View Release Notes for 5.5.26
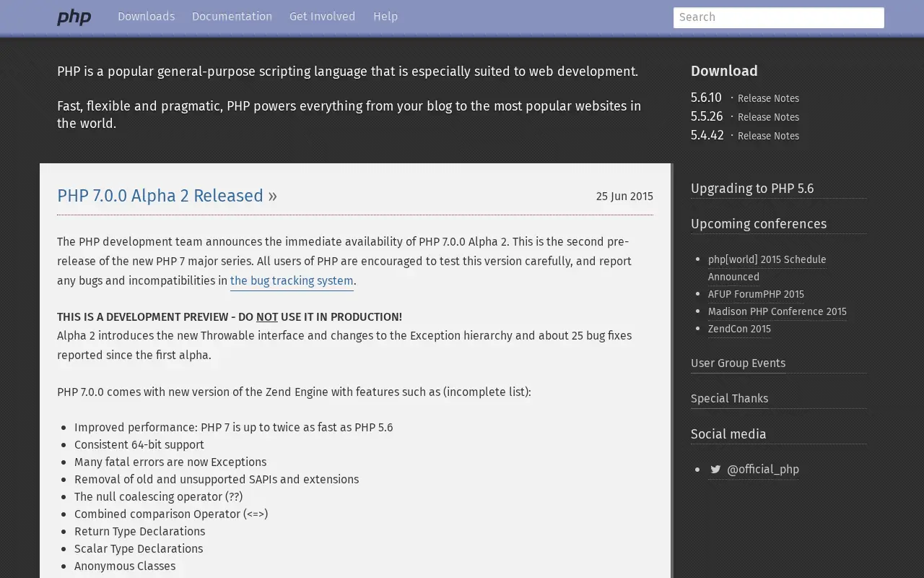 point(768,117)
